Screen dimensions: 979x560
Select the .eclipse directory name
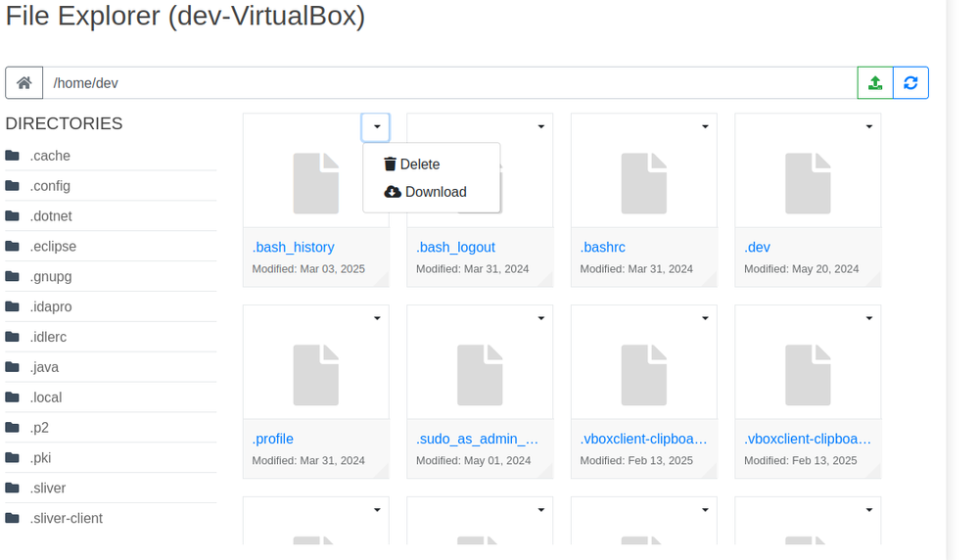point(53,246)
